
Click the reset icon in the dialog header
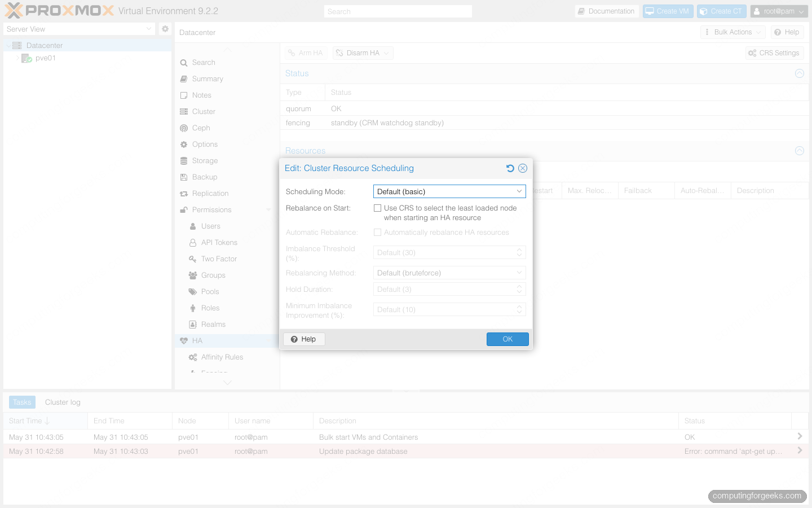pos(510,168)
